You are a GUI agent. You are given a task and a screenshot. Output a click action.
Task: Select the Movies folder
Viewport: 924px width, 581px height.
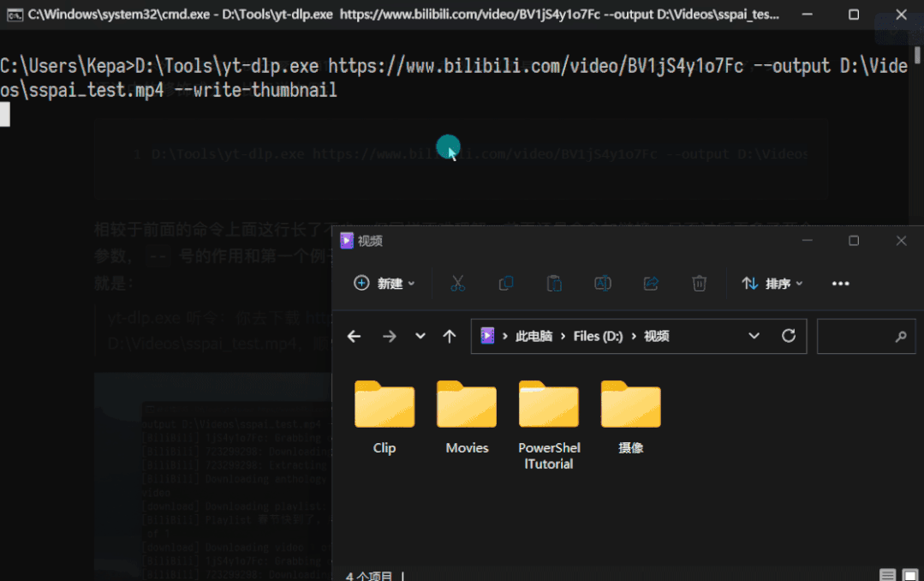[467, 417]
